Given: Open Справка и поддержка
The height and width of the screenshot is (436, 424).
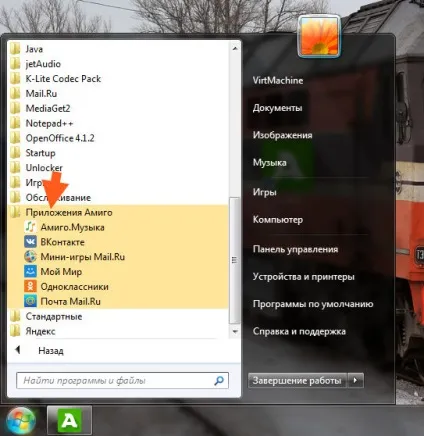Looking at the screenshot, I should 299,331.
